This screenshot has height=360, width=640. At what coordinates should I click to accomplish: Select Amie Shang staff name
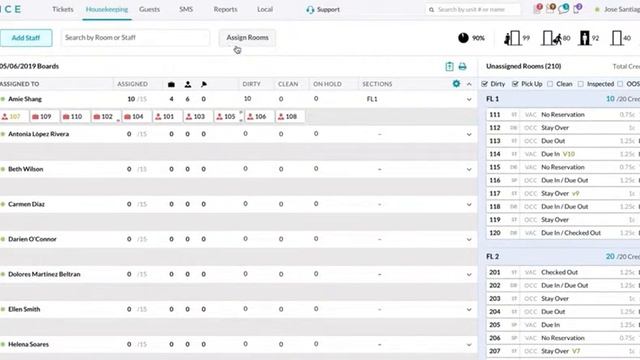point(25,99)
